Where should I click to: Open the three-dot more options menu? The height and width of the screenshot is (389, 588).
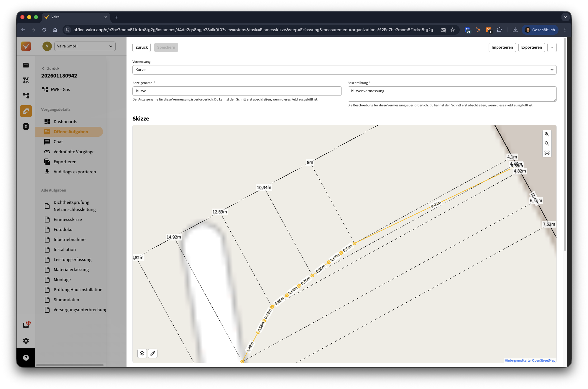(x=552, y=47)
